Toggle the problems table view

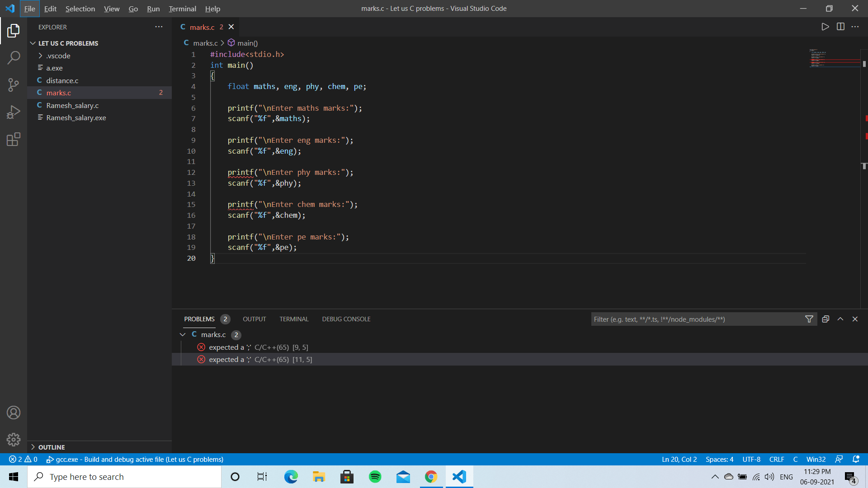pos(826,319)
